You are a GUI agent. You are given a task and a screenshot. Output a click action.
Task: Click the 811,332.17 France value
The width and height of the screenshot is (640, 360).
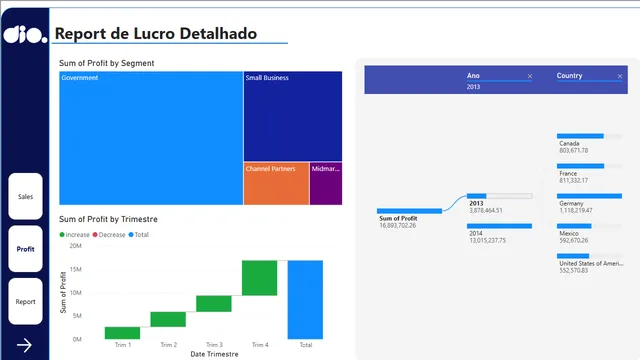[574, 180]
